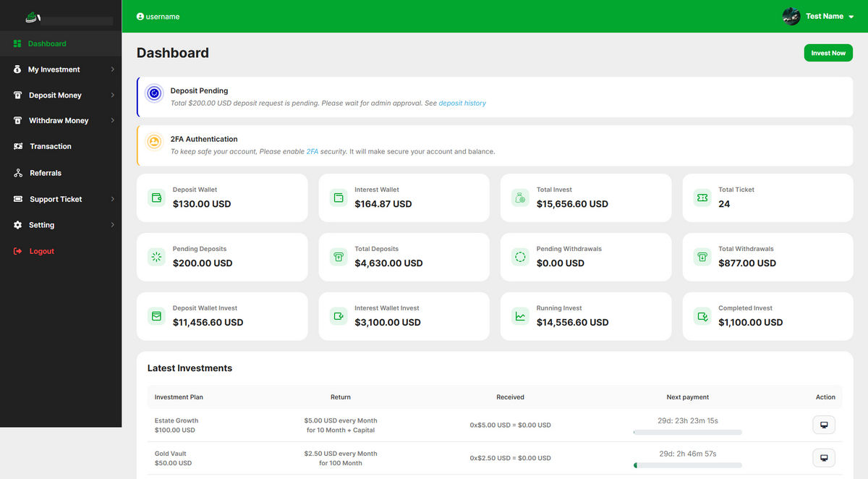The width and height of the screenshot is (868, 479).
Task: Expand the Setting submenu chevron
Action: click(x=113, y=225)
